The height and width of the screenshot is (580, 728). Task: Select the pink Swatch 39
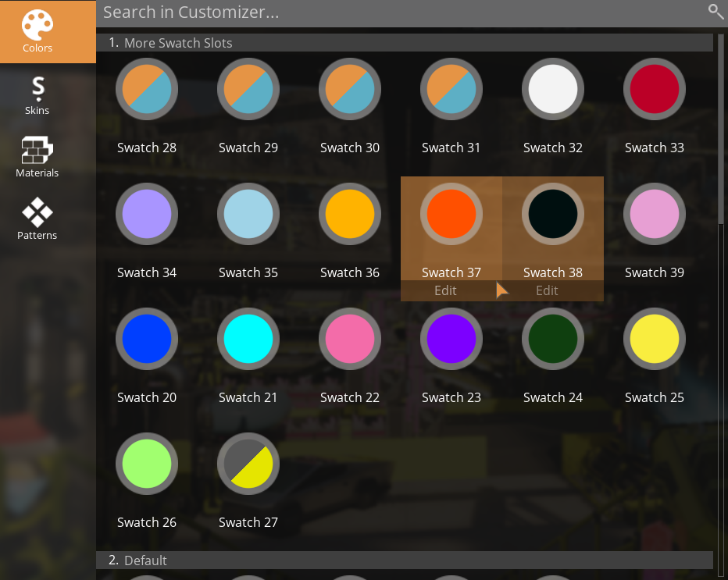coord(655,214)
